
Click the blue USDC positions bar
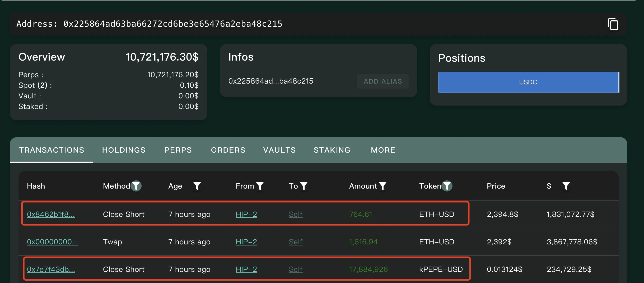pos(528,82)
